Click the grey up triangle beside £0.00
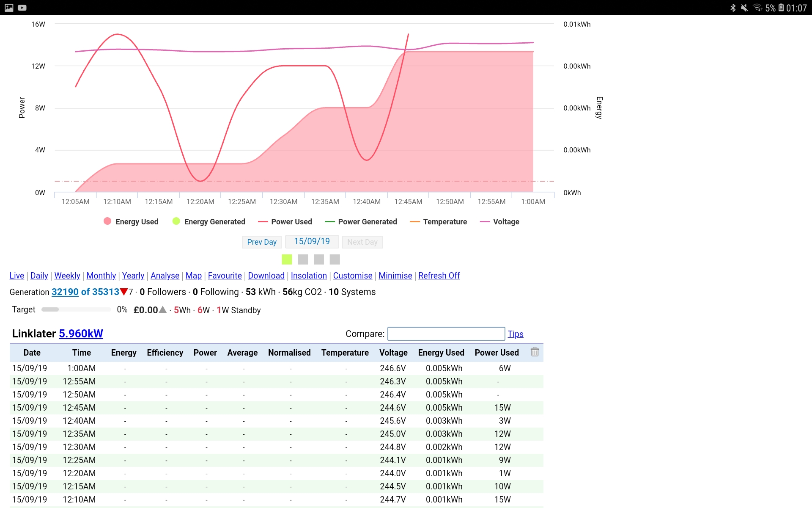The height and width of the screenshot is (508, 812). tap(163, 310)
